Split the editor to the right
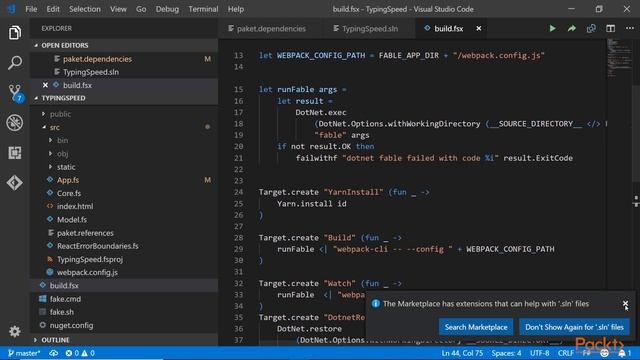 (611, 29)
